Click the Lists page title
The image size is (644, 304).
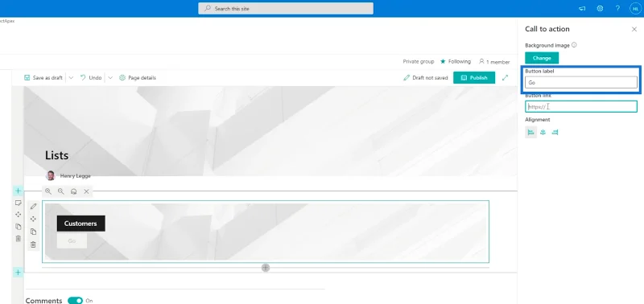click(56, 155)
